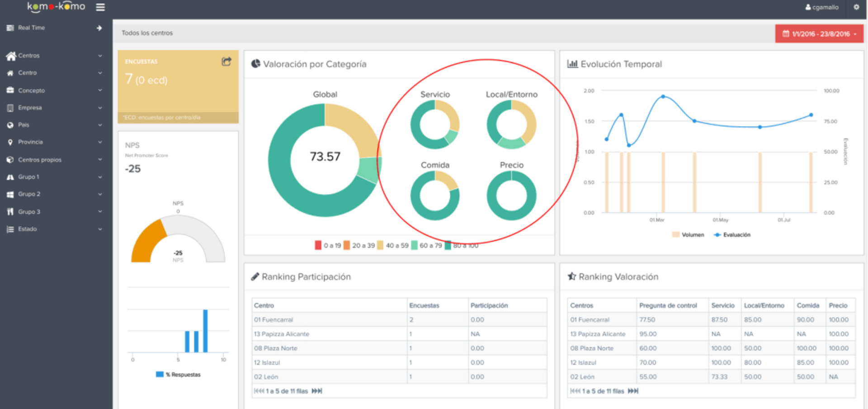This screenshot has width=868, height=409.
Task: Click the Centros home icon in sidebar
Action: 11,56
